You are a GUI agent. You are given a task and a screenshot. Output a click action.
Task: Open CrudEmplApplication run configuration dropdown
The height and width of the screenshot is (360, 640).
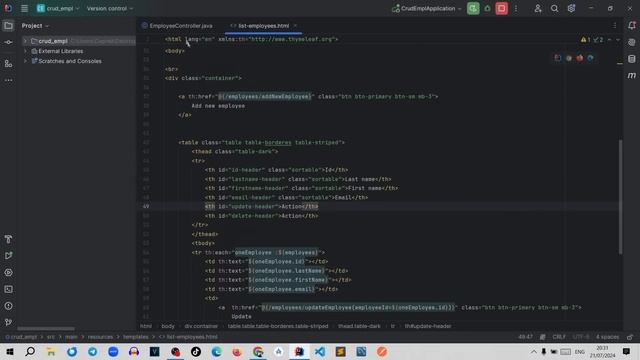[x=427, y=8]
